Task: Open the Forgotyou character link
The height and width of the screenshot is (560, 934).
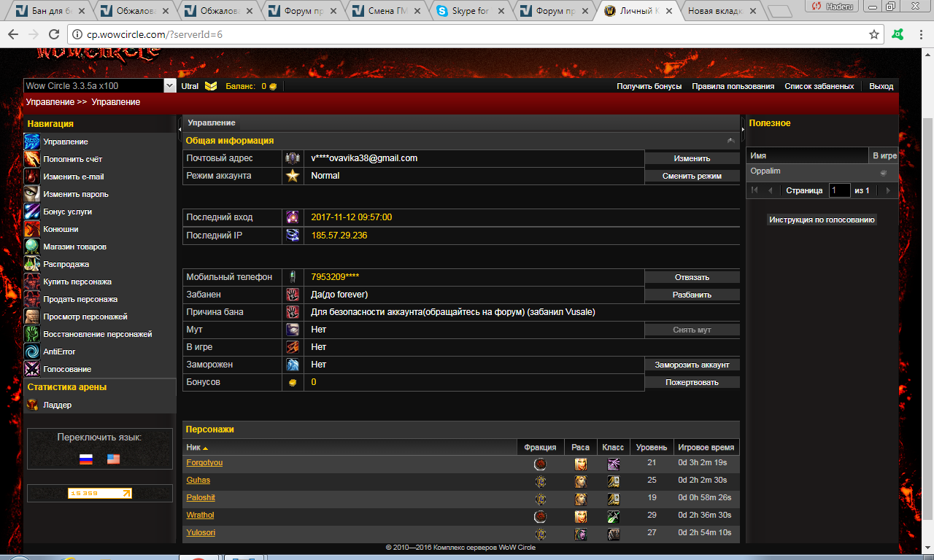Action: click(x=204, y=463)
